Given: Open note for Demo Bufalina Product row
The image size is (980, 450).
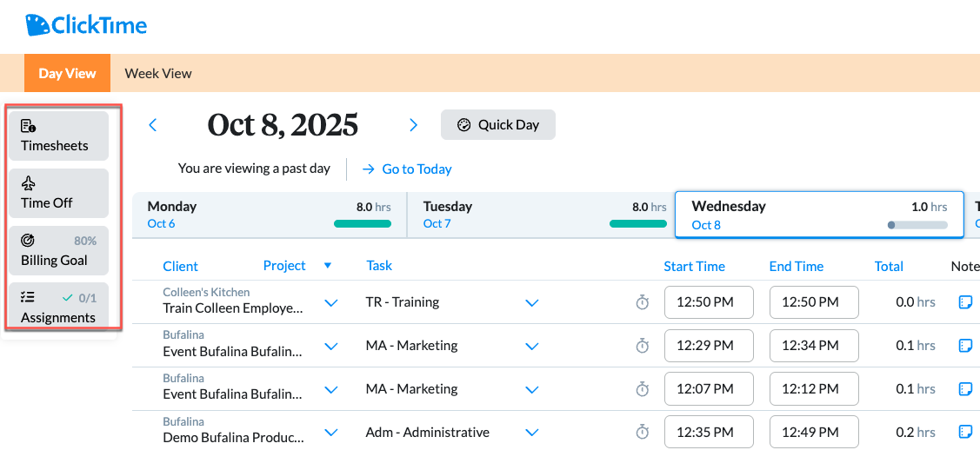Looking at the screenshot, I should [x=965, y=433].
